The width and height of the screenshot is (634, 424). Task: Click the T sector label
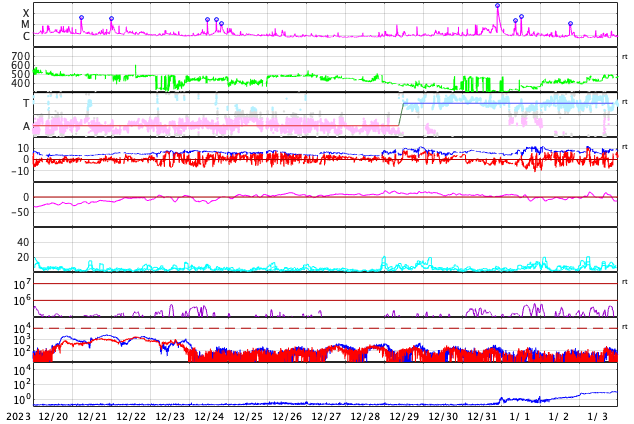[x=26, y=103]
